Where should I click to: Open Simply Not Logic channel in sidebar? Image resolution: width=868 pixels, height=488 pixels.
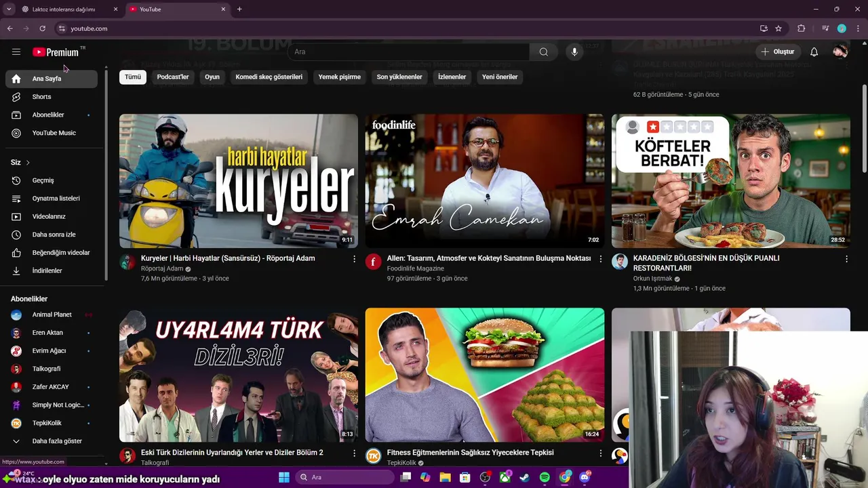pyautogui.click(x=52, y=405)
